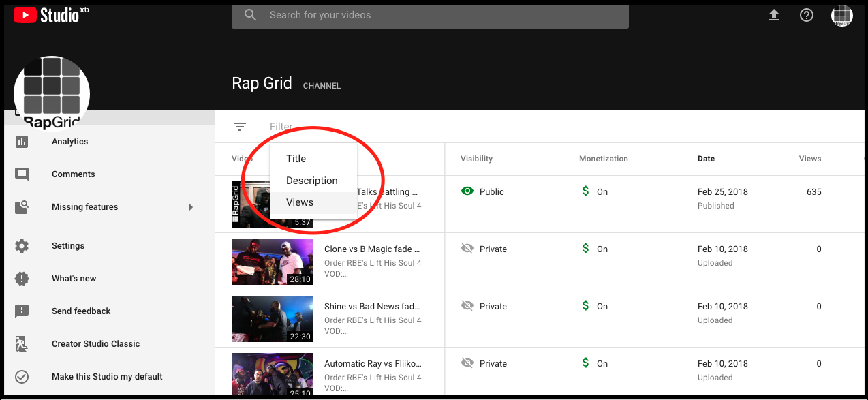Expand the Missing features submenu arrow
This screenshot has height=400, width=868.
coord(191,206)
